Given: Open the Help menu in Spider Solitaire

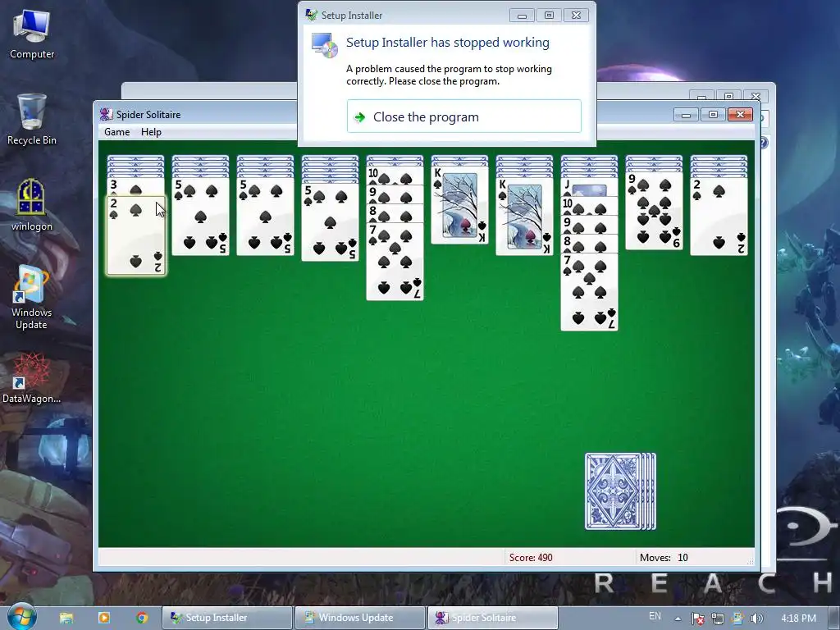Looking at the screenshot, I should (x=151, y=132).
